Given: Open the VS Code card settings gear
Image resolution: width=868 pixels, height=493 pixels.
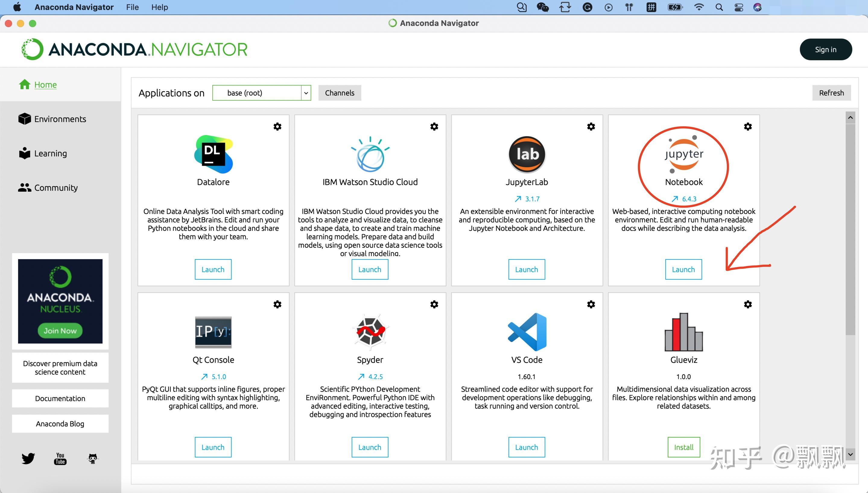Looking at the screenshot, I should (x=591, y=304).
